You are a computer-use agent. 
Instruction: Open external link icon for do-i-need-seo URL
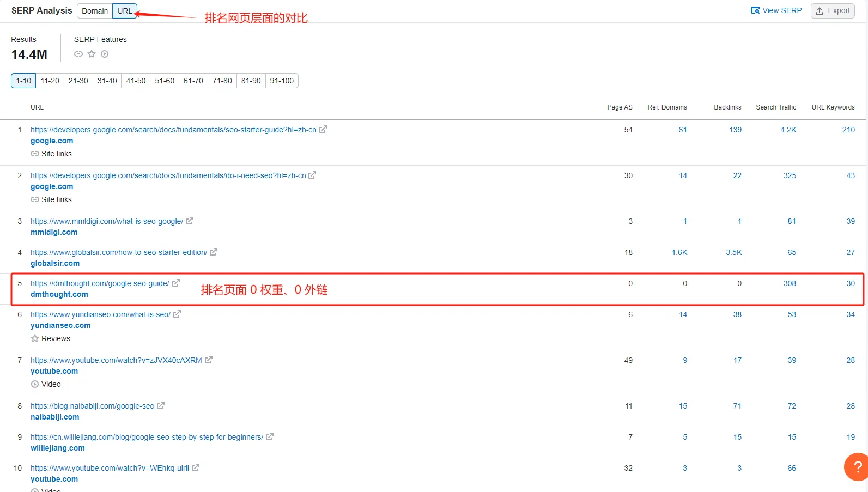pyautogui.click(x=312, y=175)
